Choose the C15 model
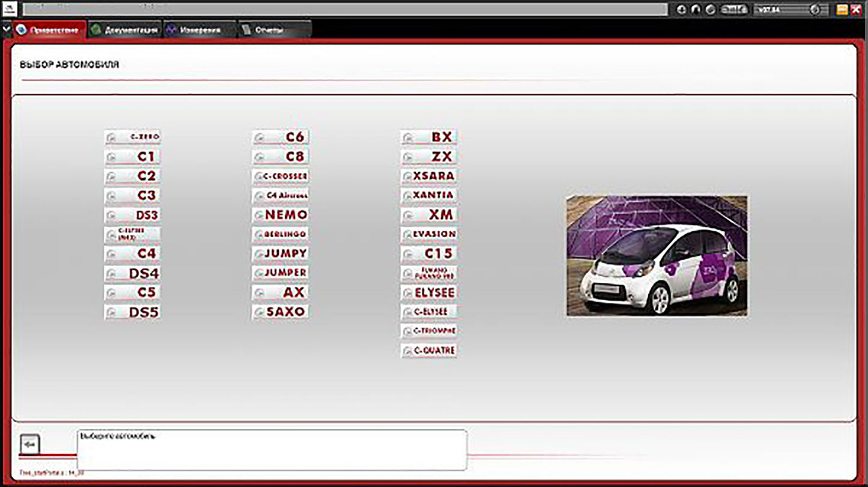 [429, 253]
